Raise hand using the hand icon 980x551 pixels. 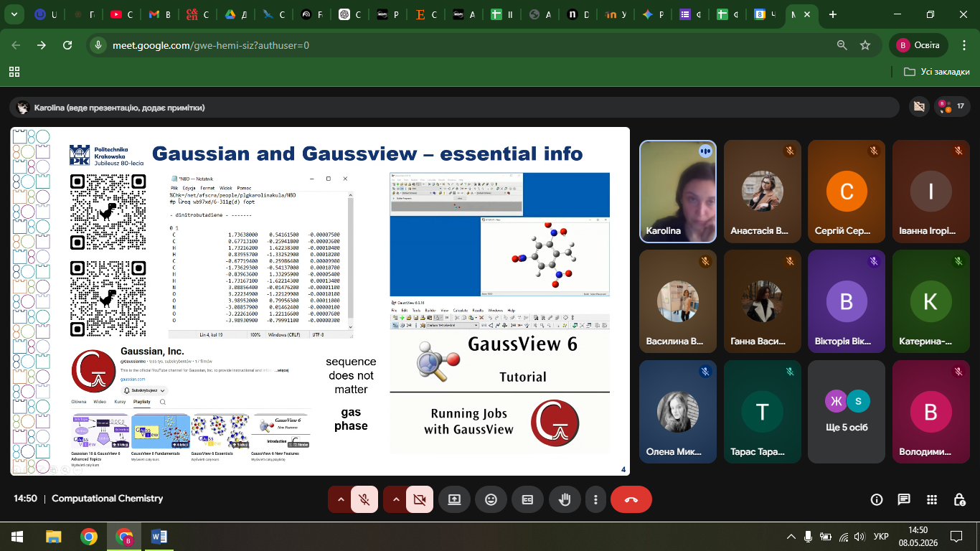tap(565, 499)
